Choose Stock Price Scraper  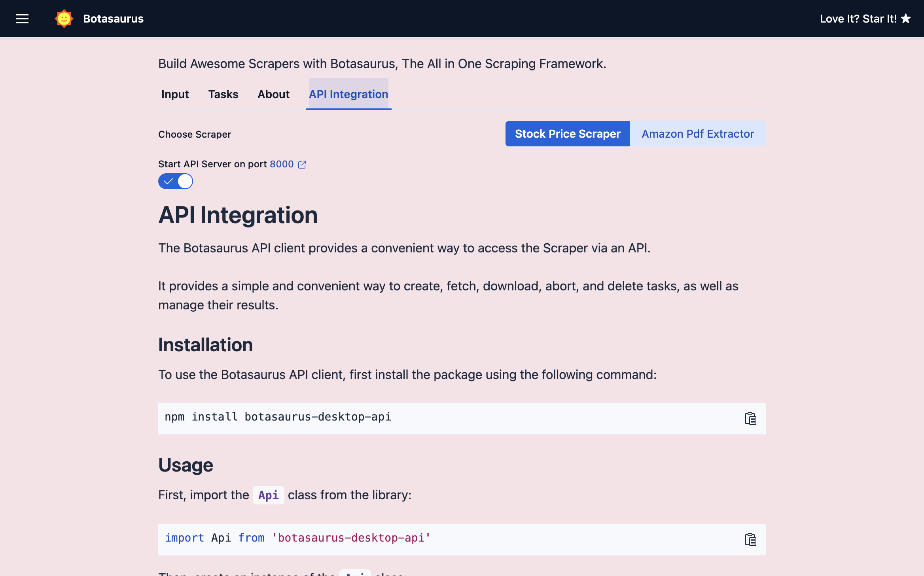[x=568, y=134]
